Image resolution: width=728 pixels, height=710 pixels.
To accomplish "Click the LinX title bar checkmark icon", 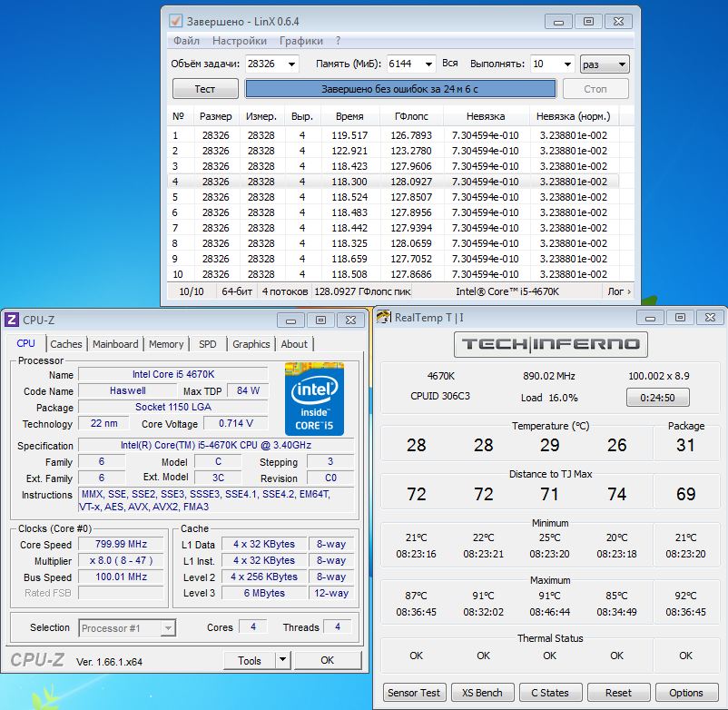I will [175, 22].
